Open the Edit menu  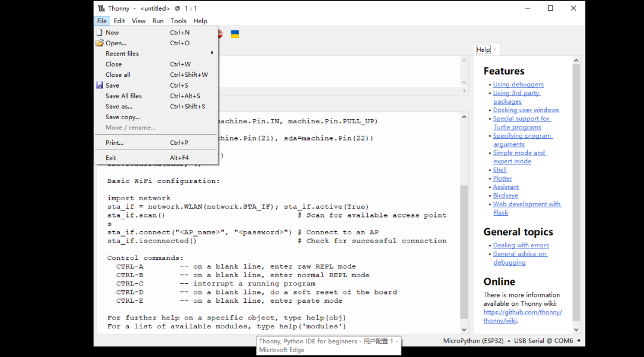click(119, 21)
